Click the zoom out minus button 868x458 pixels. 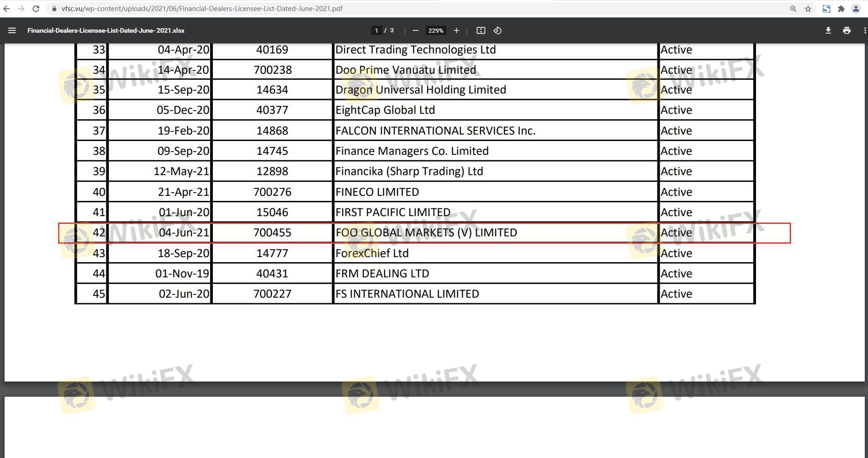point(415,30)
